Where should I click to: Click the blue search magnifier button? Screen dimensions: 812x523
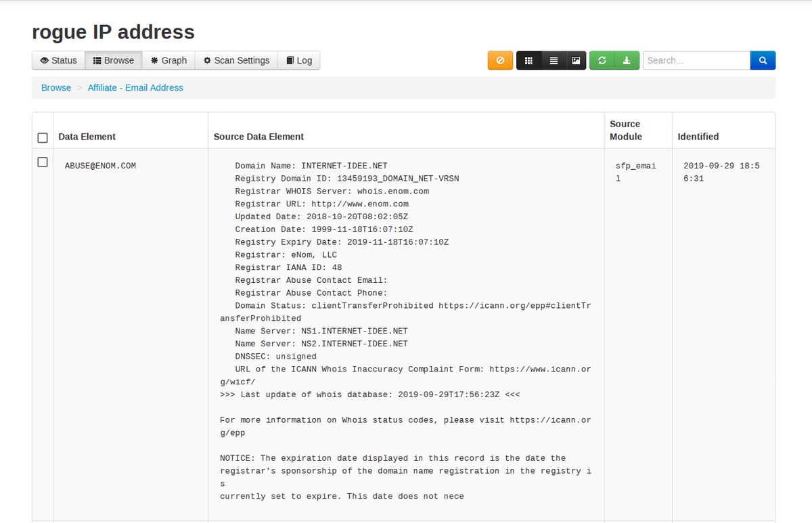(763, 60)
